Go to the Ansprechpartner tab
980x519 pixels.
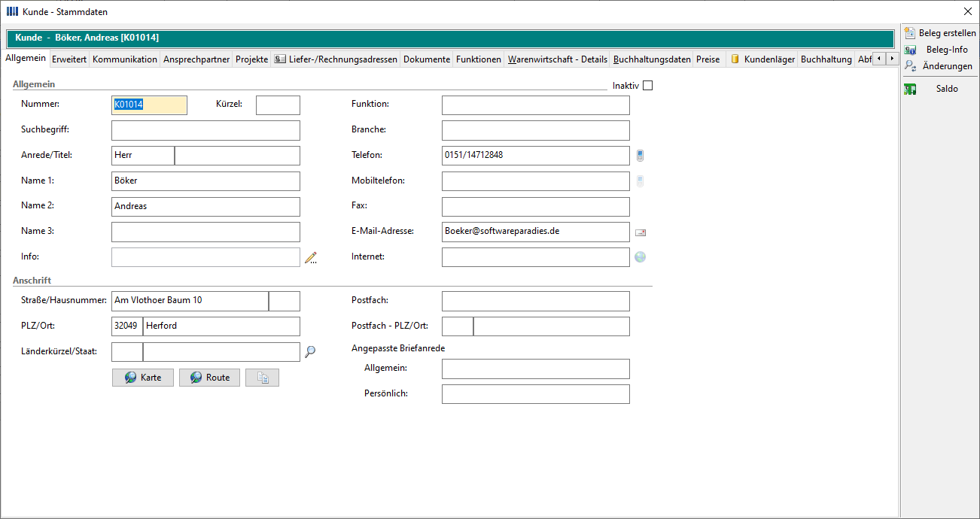coord(196,59)
